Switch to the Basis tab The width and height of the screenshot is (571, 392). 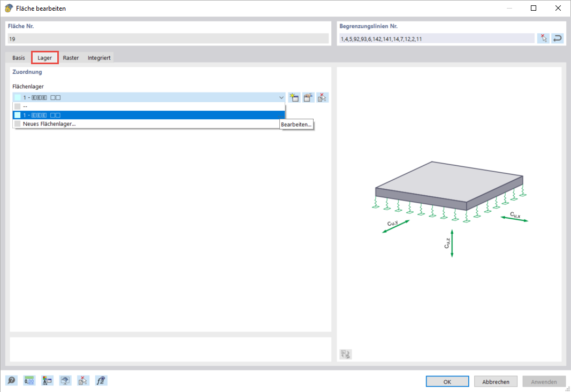pos(18,57)
